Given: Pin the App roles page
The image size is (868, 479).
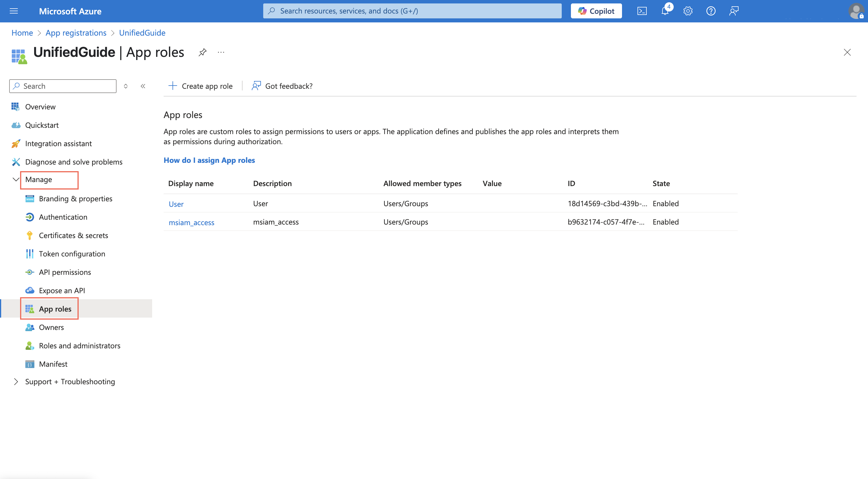Looking at the screenshot, I should click(202, 52).
